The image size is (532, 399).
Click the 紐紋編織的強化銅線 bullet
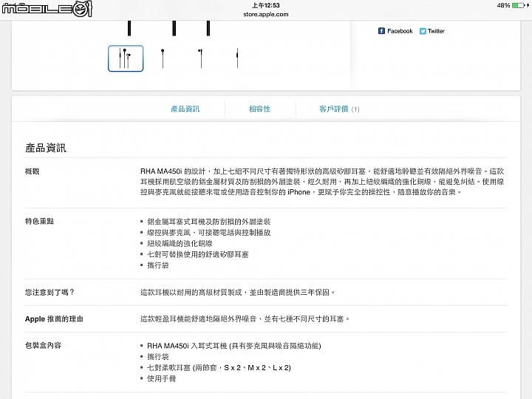(x=180, y=243)
